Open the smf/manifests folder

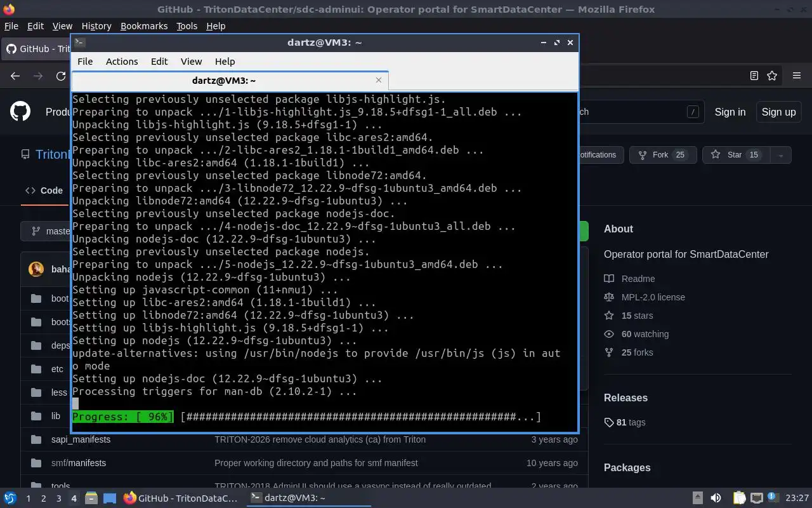point(79,463)
